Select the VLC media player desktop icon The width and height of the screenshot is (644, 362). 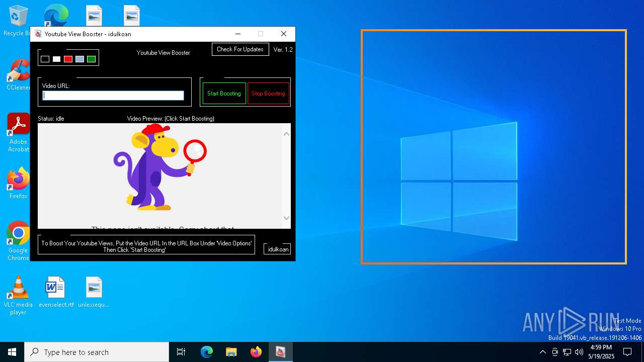18,296
